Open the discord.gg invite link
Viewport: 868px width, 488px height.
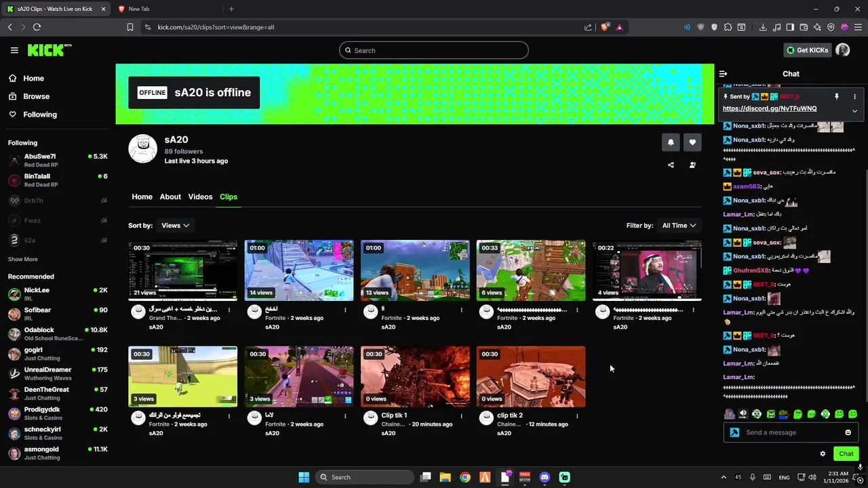point(770,108)
